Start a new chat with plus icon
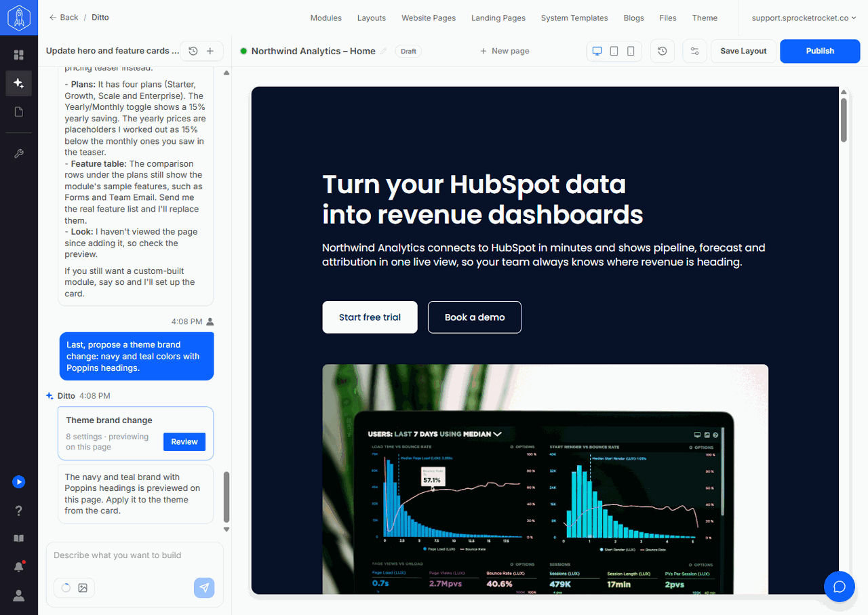Viewport: 868px width, 615px height. coord(210,51)
